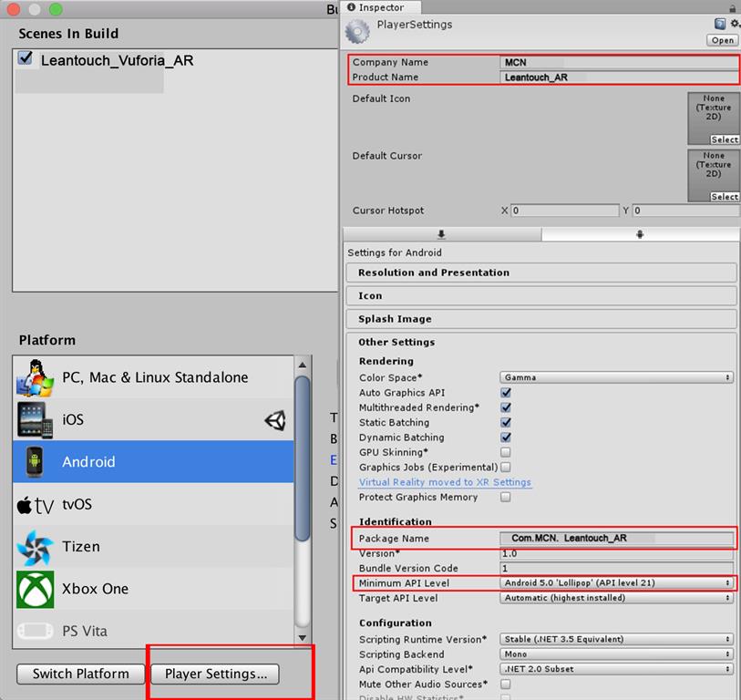Screen dimensions: 741x700
Task: Enable GPU Skinning
Action: point(505,452)
